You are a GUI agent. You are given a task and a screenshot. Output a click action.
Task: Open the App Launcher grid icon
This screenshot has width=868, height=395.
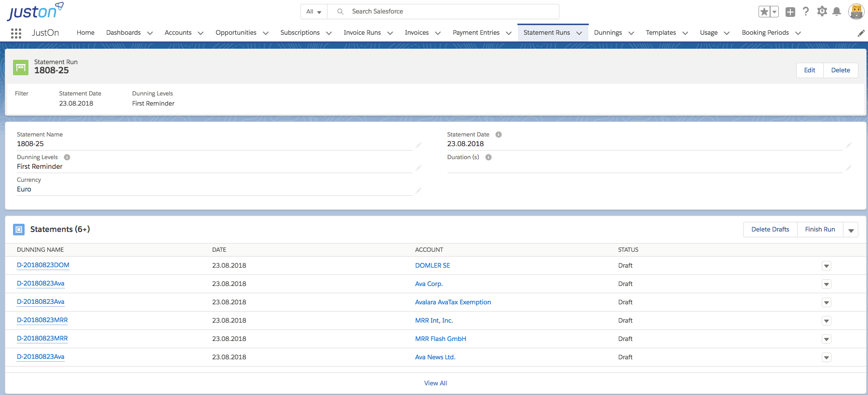(16, 33)
